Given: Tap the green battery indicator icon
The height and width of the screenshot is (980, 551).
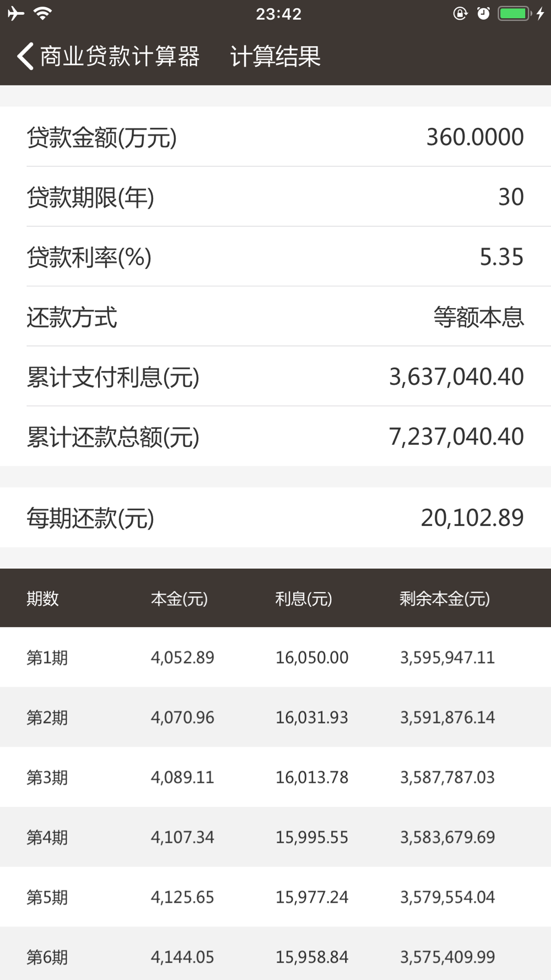Looking at the screenshot, I should point(514,13).
